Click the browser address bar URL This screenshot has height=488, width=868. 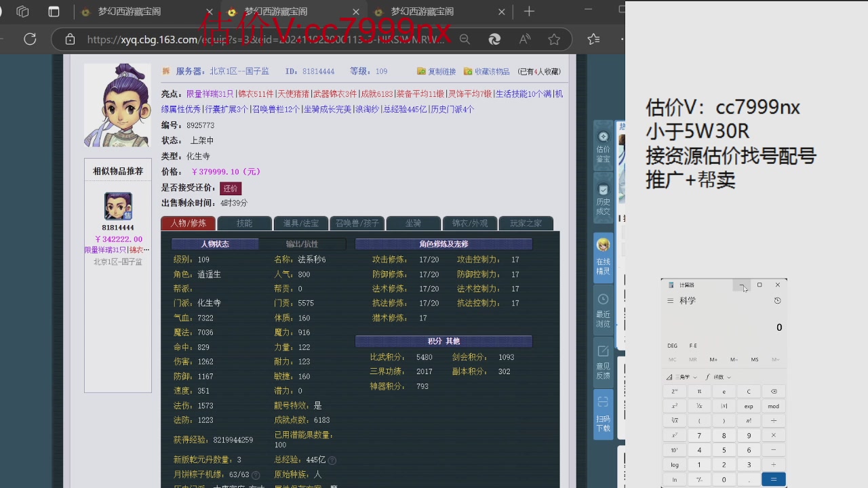pyautogui.click(x=266, y=39)
